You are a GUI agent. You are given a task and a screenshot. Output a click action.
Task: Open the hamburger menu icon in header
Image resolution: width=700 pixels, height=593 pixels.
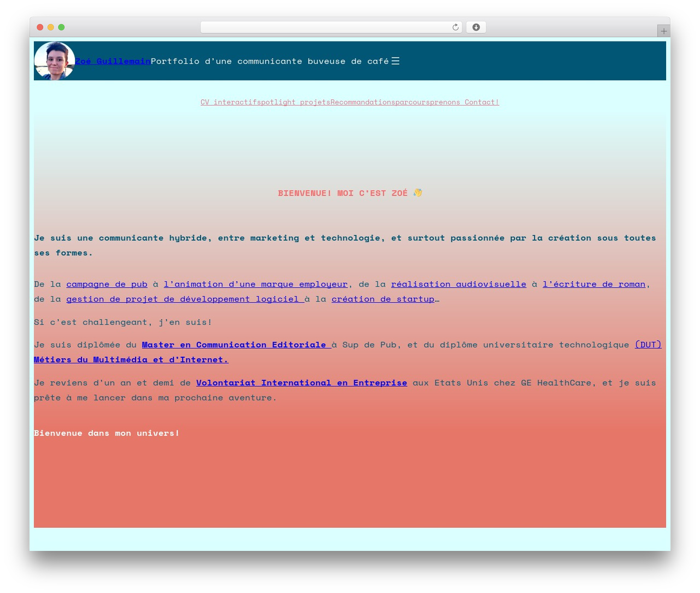(x=395, y=61)
